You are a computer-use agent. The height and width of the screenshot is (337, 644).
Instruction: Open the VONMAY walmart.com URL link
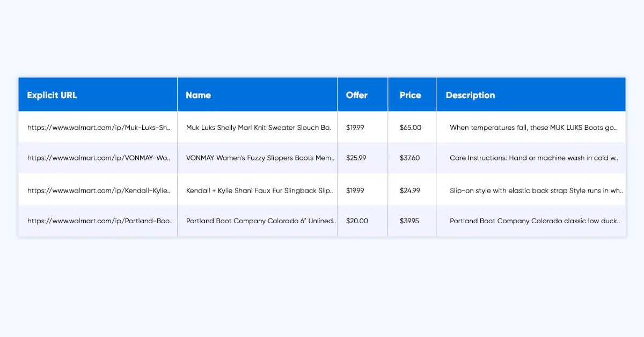coord(99,158)
